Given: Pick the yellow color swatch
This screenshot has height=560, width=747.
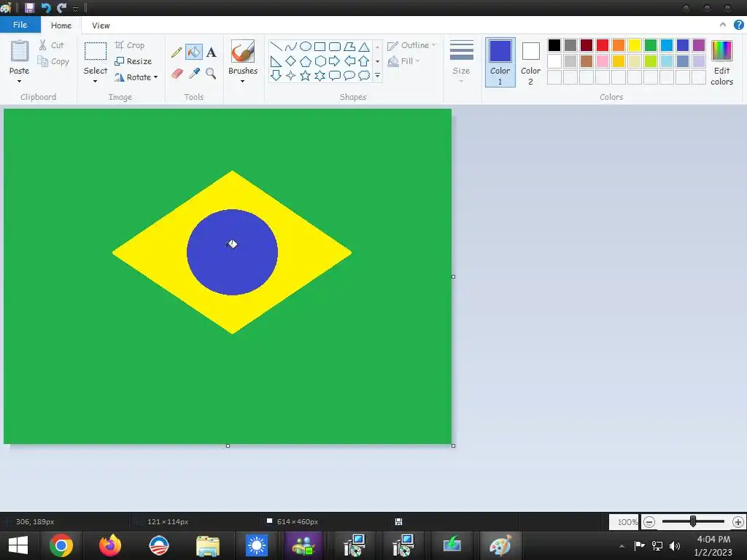Looking at the screenshot, I should (x=635, y=45).
